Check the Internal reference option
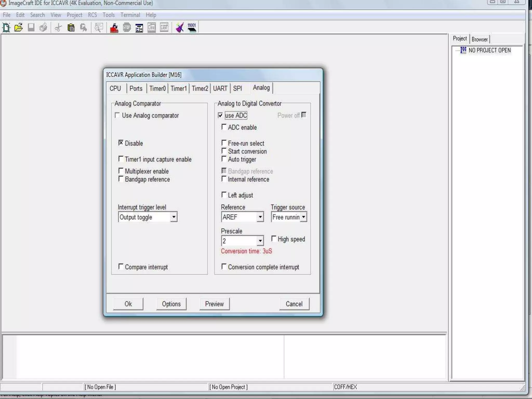This screenshot has height=399, width=532. tap(224, 178)
